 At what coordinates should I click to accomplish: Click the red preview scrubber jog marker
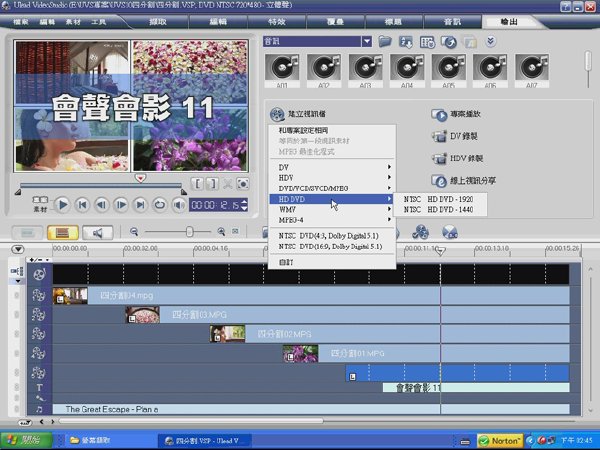140,178
